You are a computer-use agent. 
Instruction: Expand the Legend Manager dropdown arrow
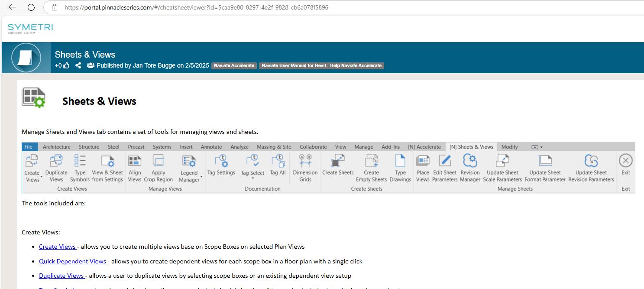coord(202,177)
